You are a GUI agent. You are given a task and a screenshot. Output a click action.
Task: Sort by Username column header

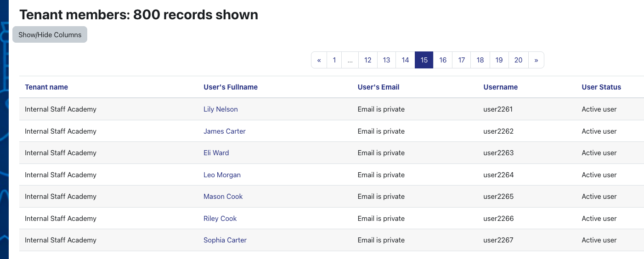tap(501, 87)
